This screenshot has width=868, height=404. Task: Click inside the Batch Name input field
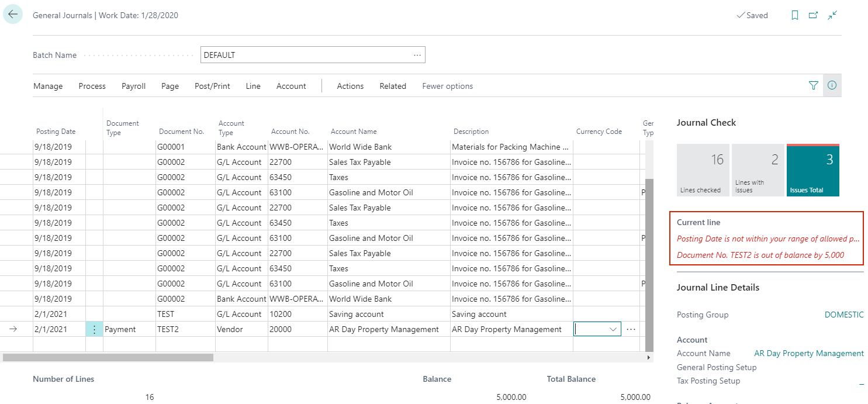(292, 54)
